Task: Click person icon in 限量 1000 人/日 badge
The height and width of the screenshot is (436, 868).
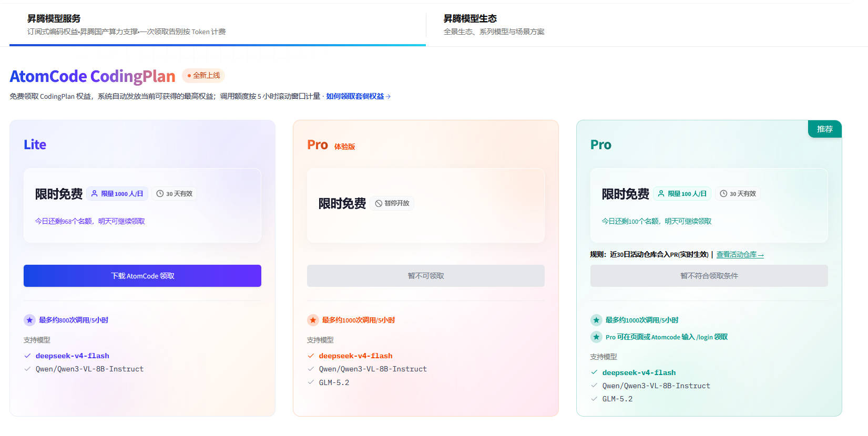Action: tap(95, 194)
